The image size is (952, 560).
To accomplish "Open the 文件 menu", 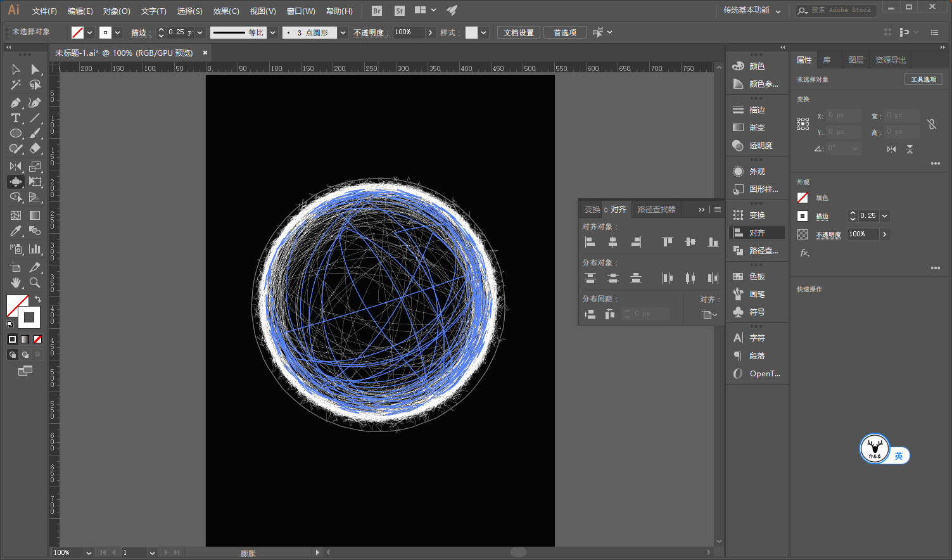I will (44, 11).
